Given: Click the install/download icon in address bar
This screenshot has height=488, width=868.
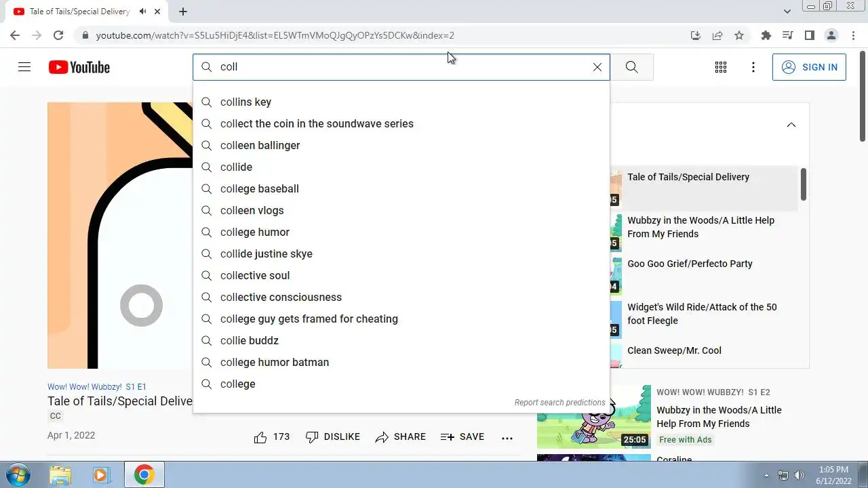Looking at the screenshot, I should (696, 35).
